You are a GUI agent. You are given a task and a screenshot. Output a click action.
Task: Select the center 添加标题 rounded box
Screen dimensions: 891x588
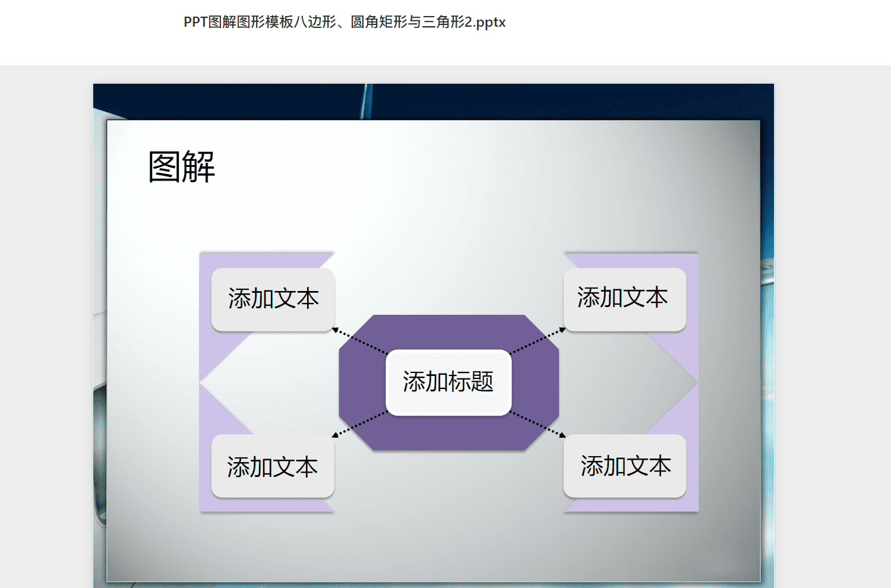point(448,382)
